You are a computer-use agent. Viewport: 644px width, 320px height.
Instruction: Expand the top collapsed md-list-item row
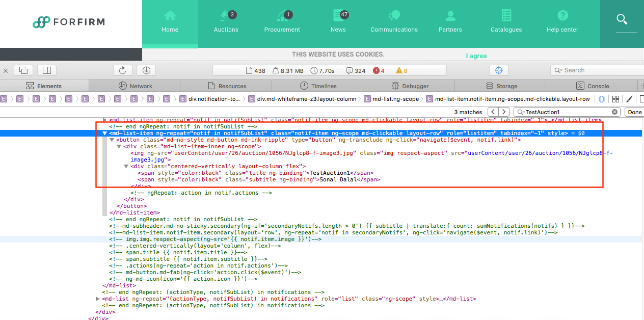point(105,120)
